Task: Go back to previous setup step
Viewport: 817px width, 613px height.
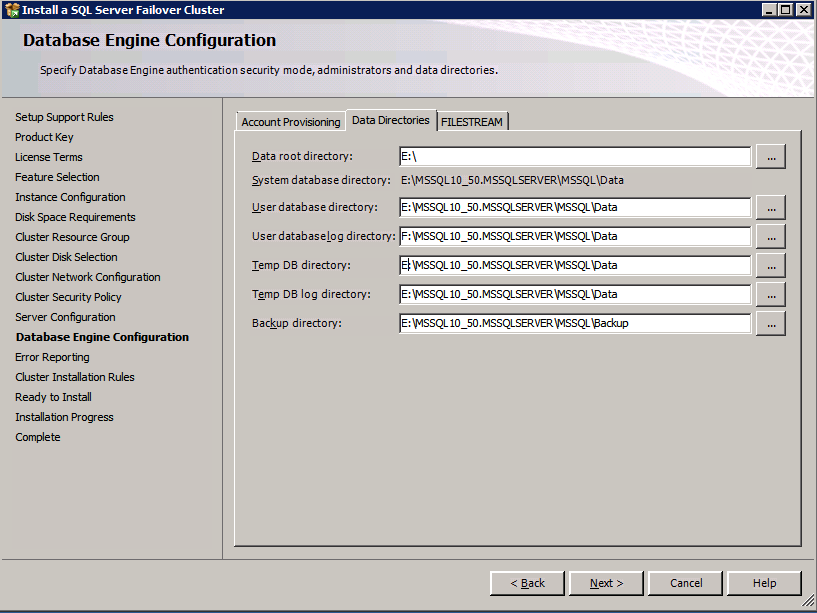Action: click(527, 583)
